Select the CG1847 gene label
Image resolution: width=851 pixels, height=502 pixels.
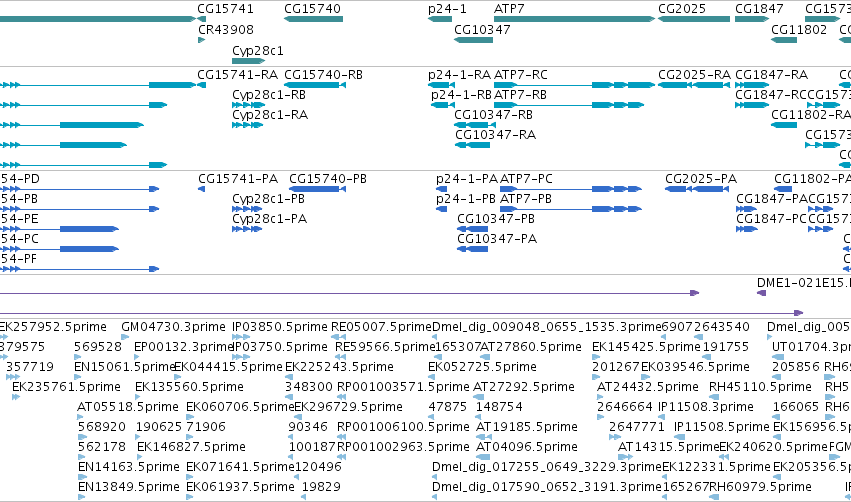pyautogui.click(x=759, y=9)
